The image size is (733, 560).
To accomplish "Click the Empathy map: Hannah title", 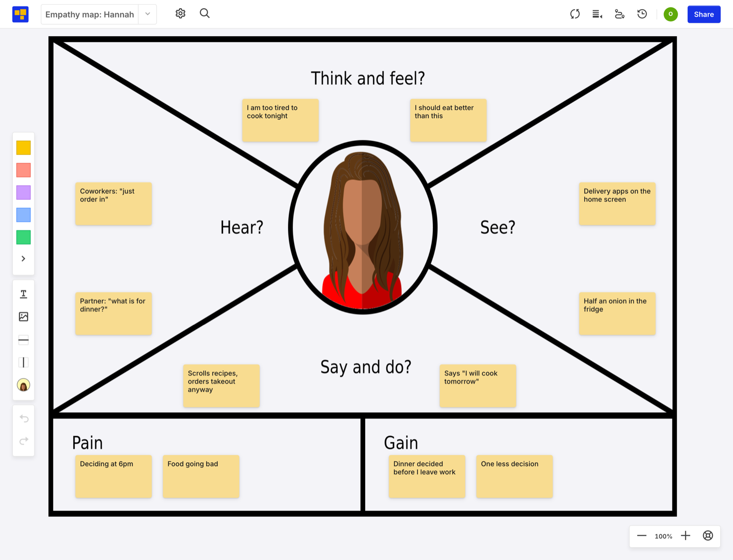I will pyautogui.click(x=90, y=14).
